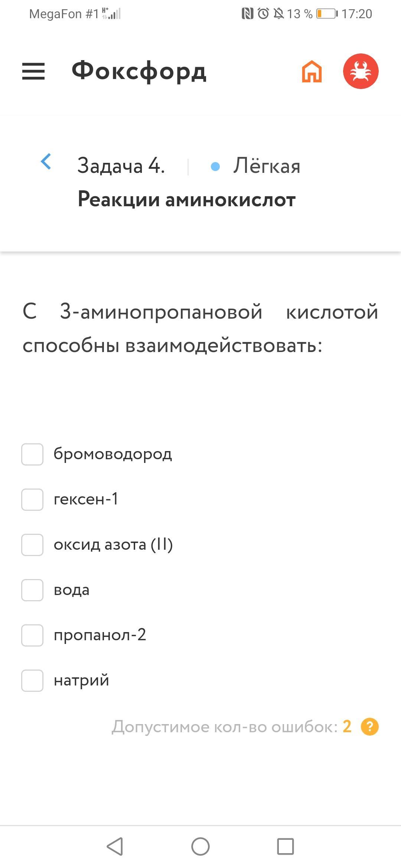Tap the battery status indicator
The width and height of the screenshot is (401, 868).
point(327,14)
